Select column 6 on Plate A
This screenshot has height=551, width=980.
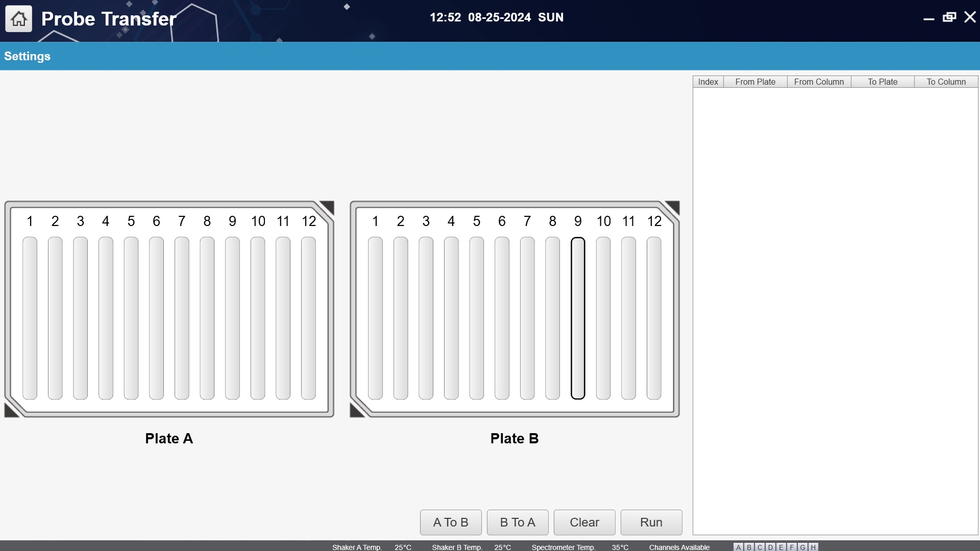click(x=156, y=318)
